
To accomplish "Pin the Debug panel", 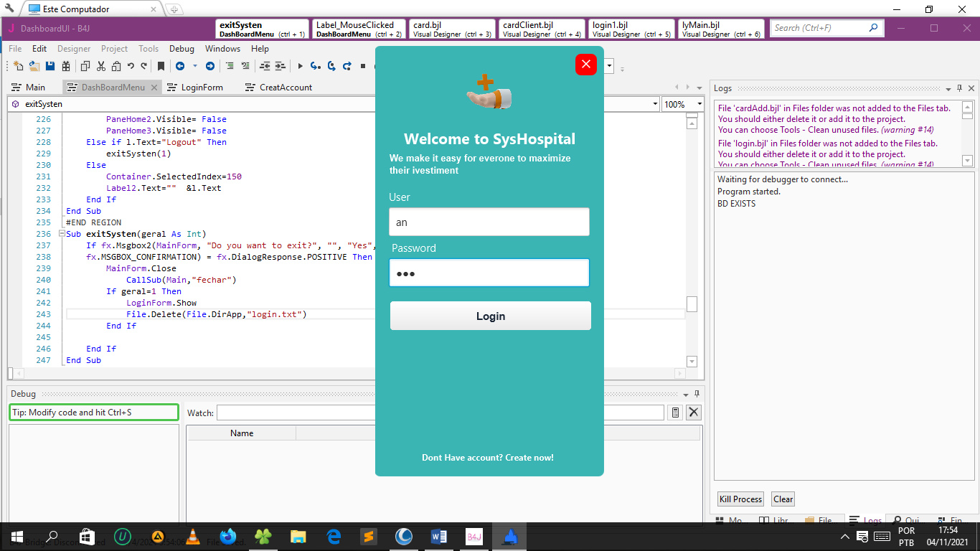I will click(697, 394).
